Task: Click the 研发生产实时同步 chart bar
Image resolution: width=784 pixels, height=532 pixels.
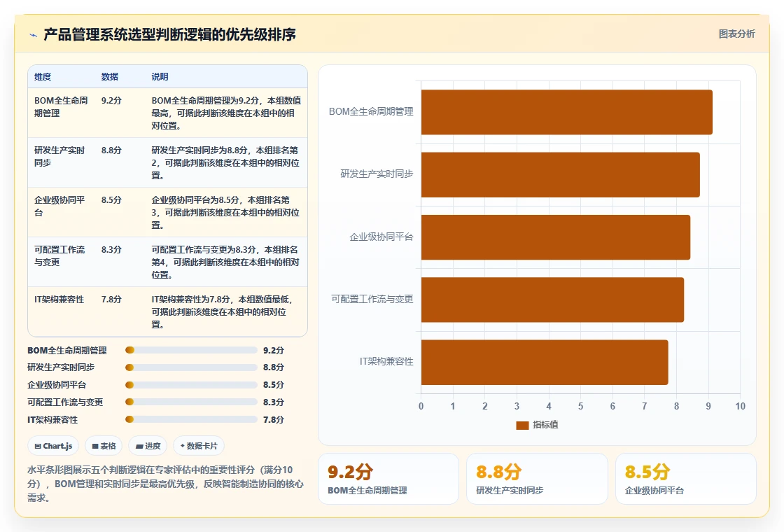Action: click(x=561, y=174)
